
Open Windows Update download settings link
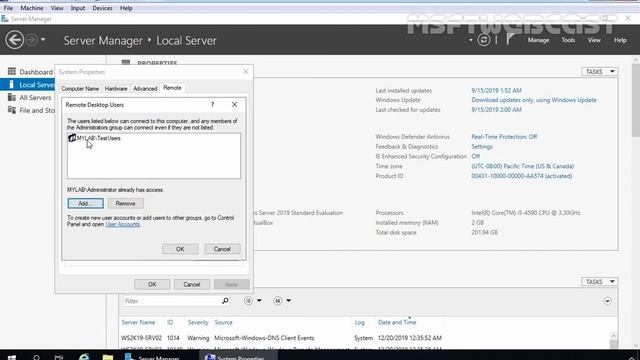[534, 100]
